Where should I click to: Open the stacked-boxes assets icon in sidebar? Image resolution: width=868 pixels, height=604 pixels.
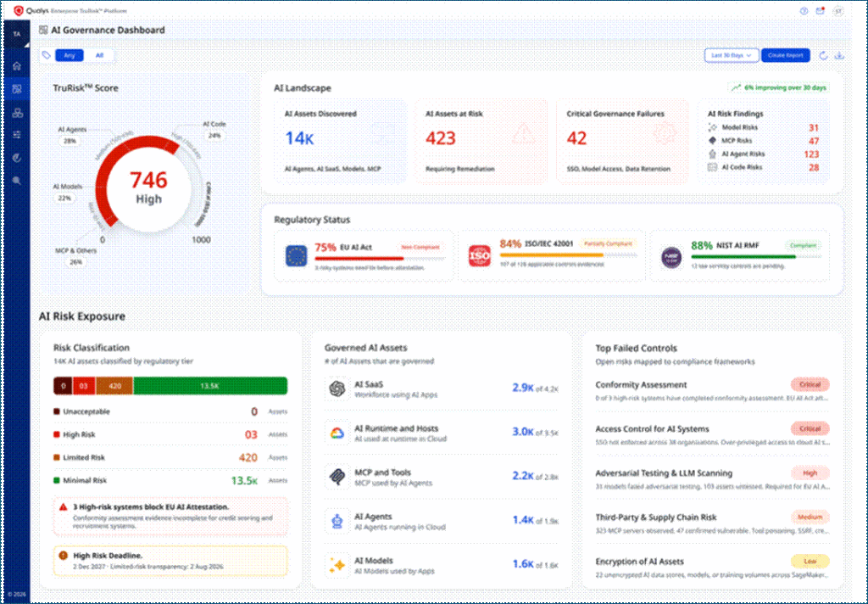pos(17,113)
